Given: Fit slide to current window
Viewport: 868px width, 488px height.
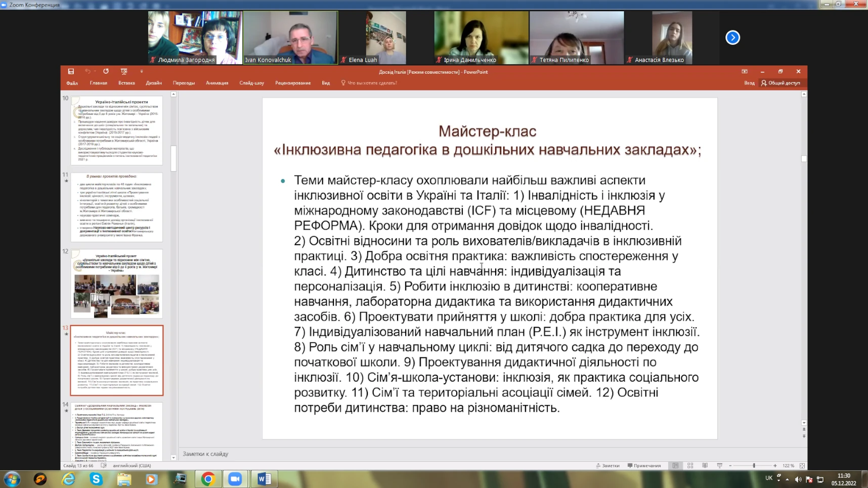Looking at the screenshot, I should tap(802, 466).
